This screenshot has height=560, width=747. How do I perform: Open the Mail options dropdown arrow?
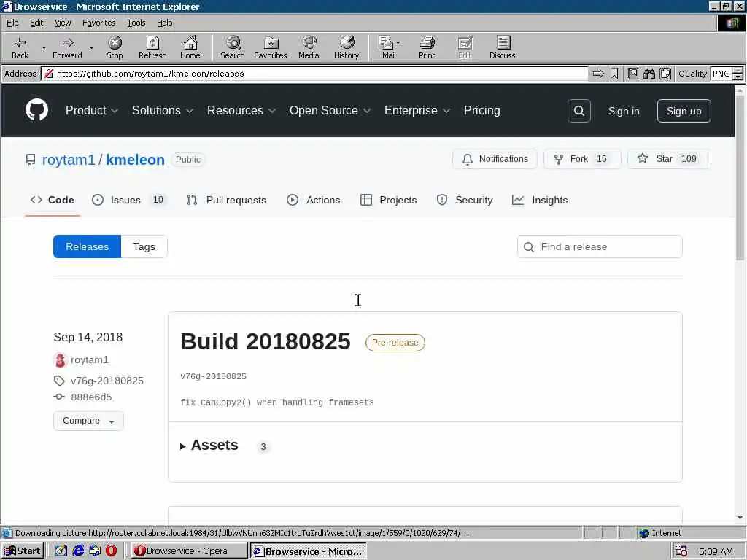398,42
